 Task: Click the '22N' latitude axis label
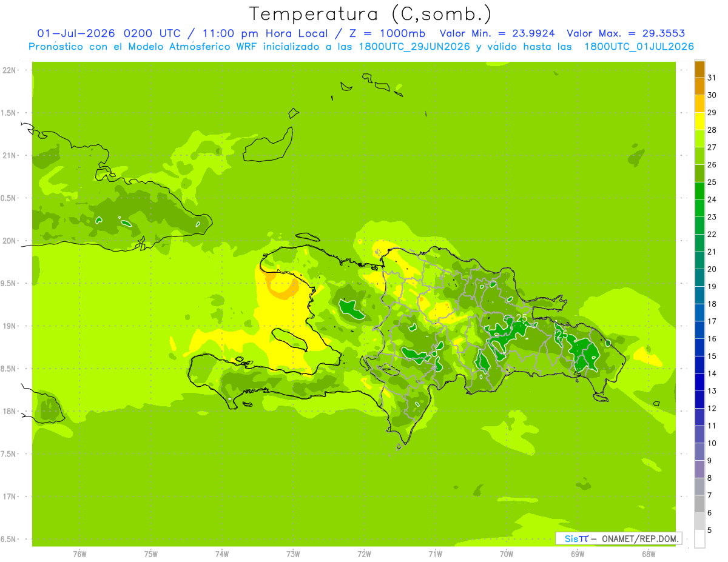pos(9,70)
